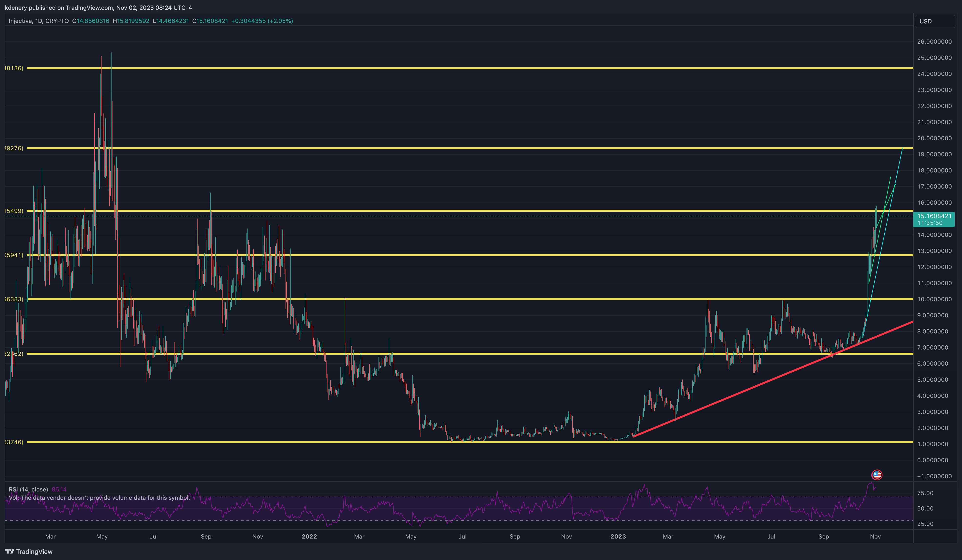Click the close value C15.1608421 in legend
The width and height of the screenshot is (962, 560).
click(x=210, y=21)
